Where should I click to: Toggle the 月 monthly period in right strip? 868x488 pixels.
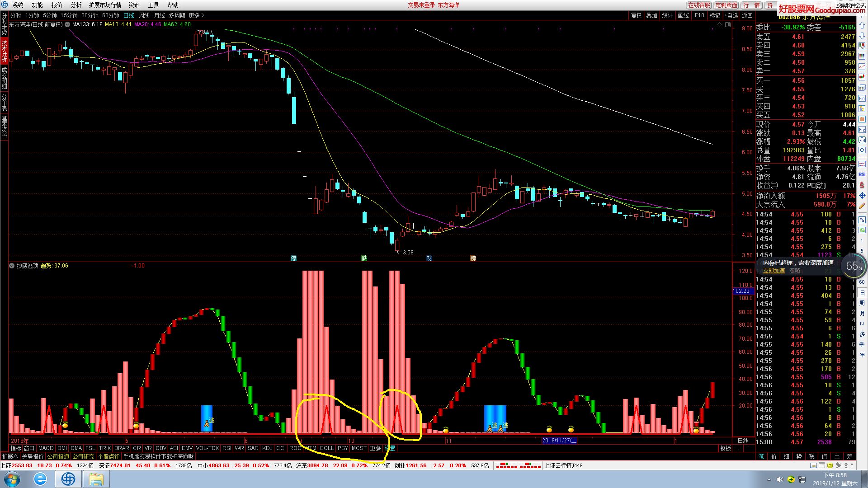(x=862, y=314)
